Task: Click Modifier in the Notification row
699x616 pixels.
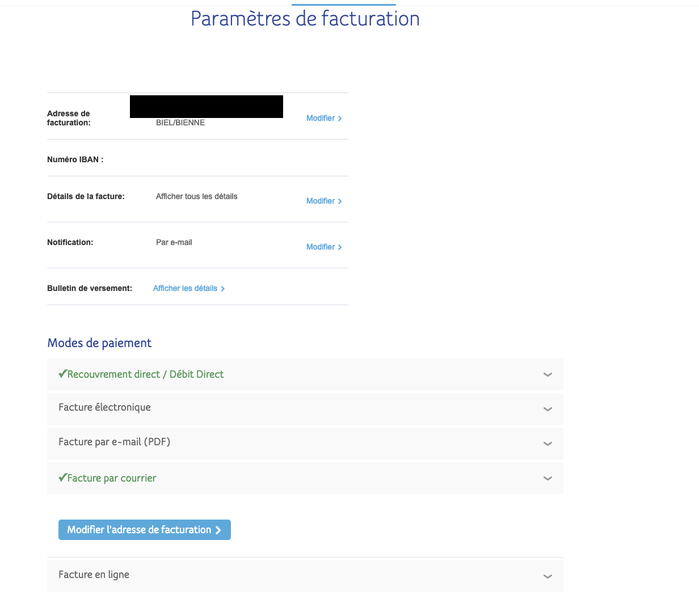Action: (321, 247)
